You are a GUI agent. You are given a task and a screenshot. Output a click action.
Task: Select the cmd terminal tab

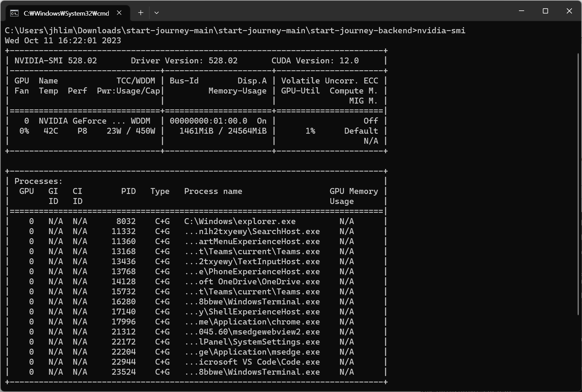tap(68, 13)
